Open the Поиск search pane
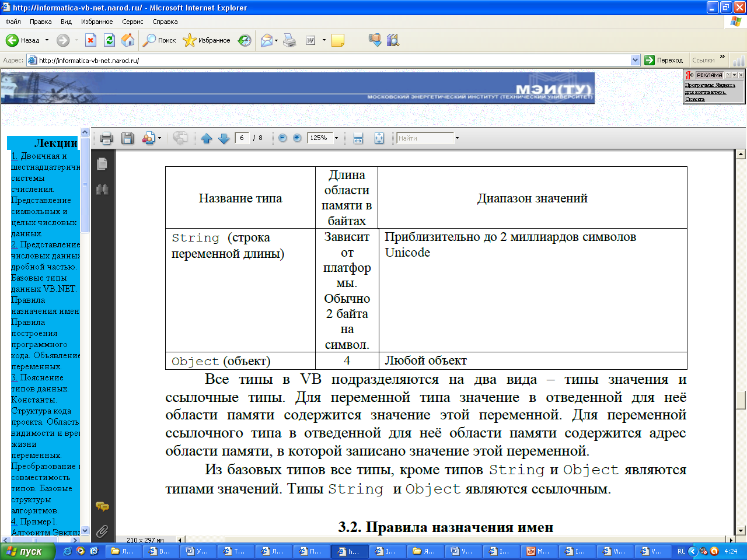 pos(160,40)
